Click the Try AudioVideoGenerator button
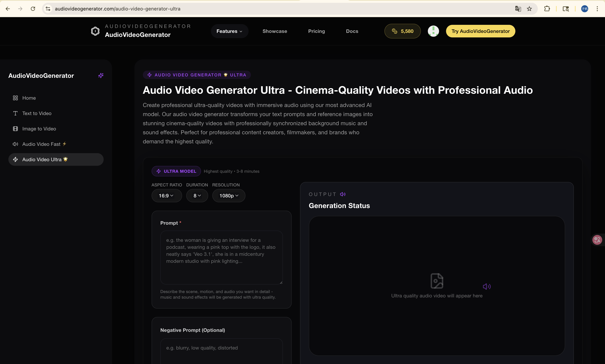 click(x=480, y=31)
